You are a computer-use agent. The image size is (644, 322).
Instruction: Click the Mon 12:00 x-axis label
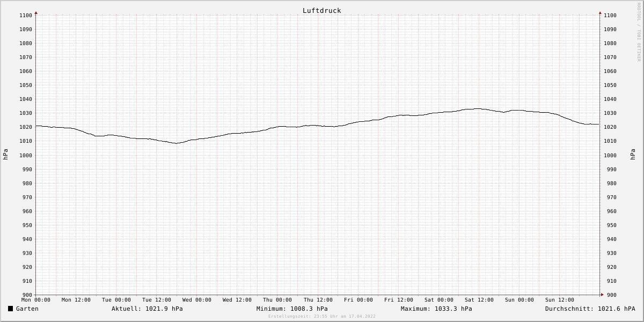click(x=76, y=300)
